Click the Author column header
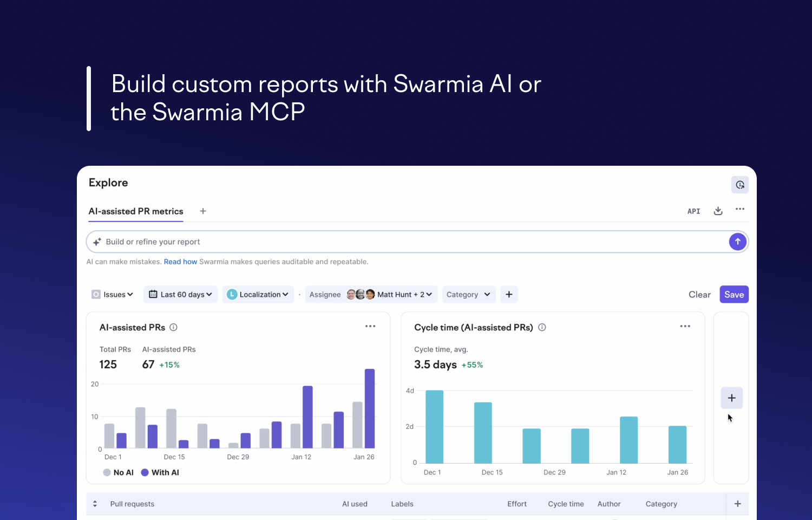The width and height of the screenshot is (812, 520). coord(609,504)
